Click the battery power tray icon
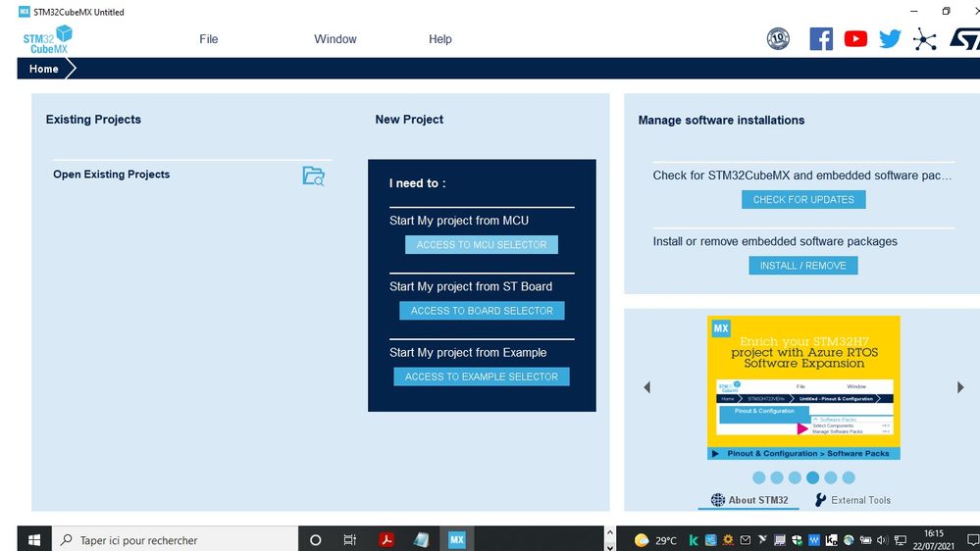The image size is (980, 551). point(865,540)
